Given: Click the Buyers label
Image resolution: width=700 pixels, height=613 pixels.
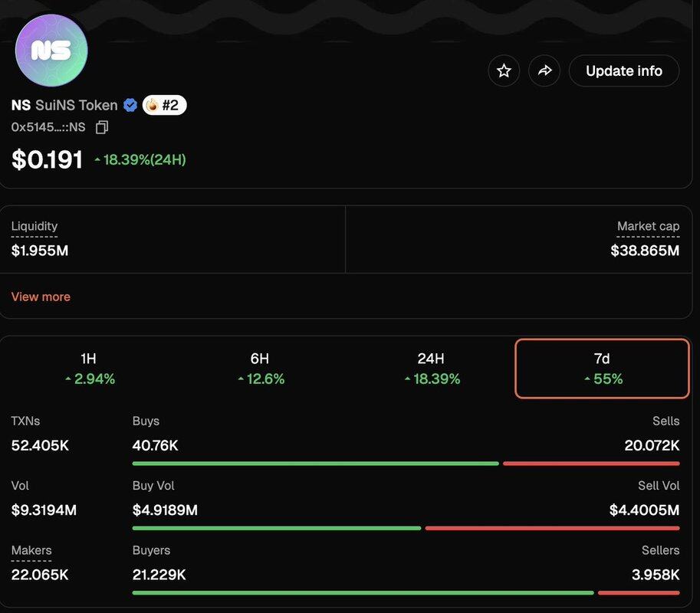Looking at the screenshot, I should [151, 550].
